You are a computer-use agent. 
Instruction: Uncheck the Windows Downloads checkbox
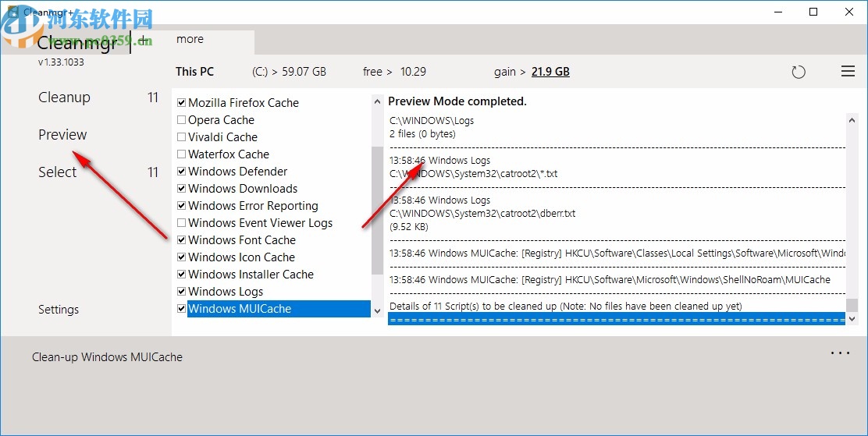point(181,189)
